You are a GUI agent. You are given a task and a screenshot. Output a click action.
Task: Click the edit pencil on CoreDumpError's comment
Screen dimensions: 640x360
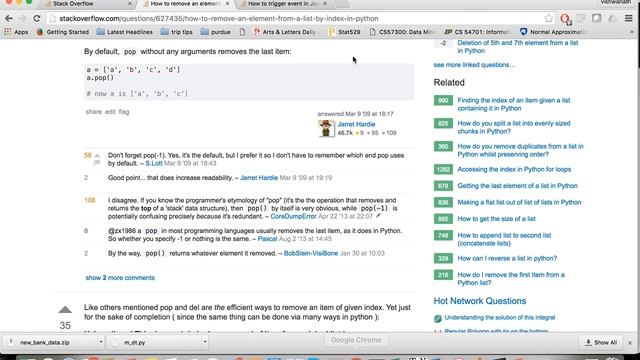click(378, 216)
